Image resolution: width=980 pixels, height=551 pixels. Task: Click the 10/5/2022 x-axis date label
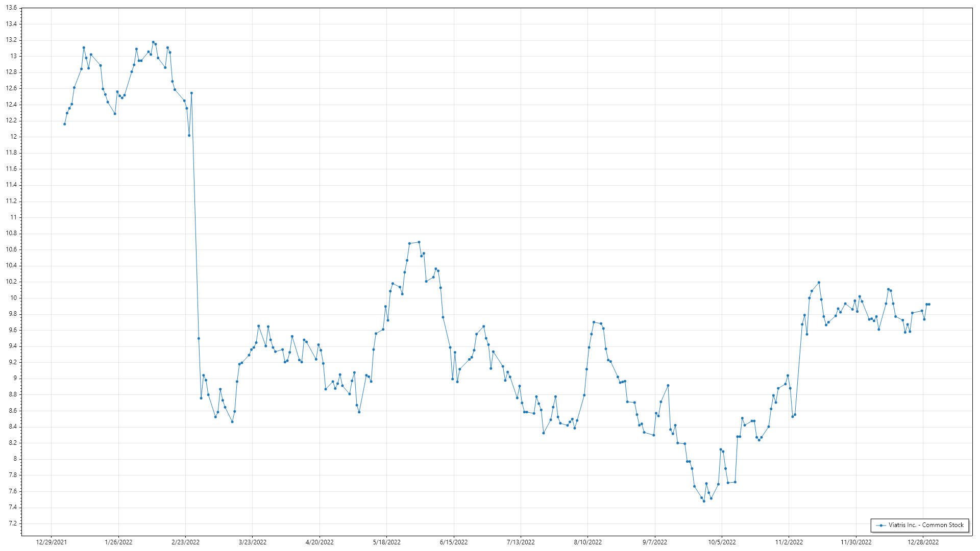click(x=722, y=542)
